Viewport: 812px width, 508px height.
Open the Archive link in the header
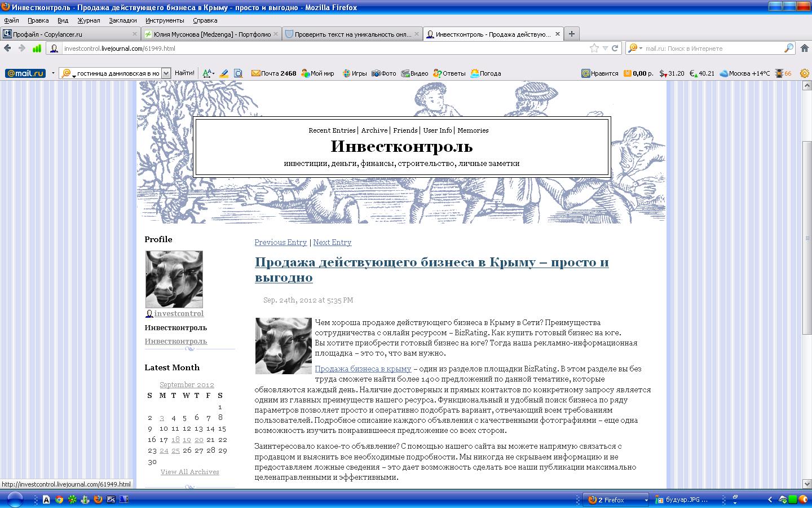(374, 130)
